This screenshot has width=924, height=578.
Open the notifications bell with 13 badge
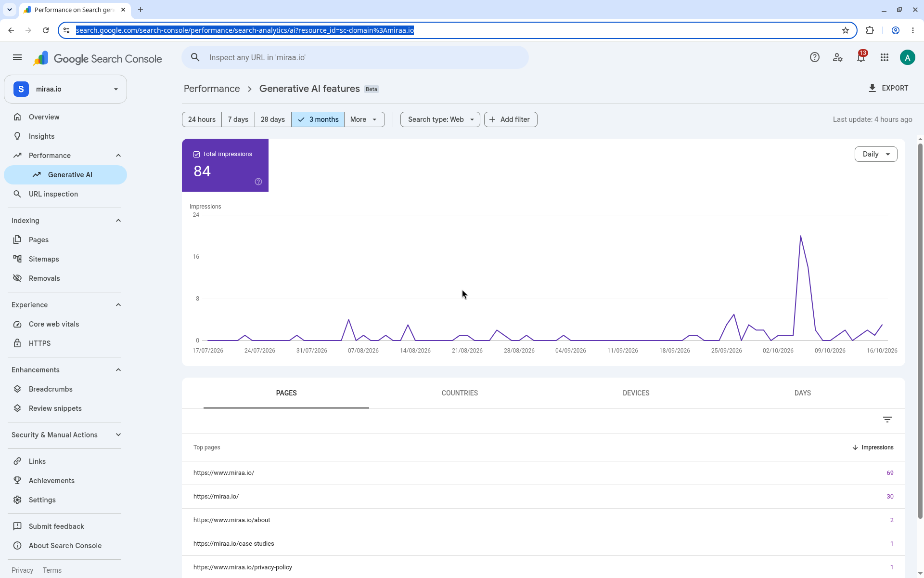[x=861, y=57]
